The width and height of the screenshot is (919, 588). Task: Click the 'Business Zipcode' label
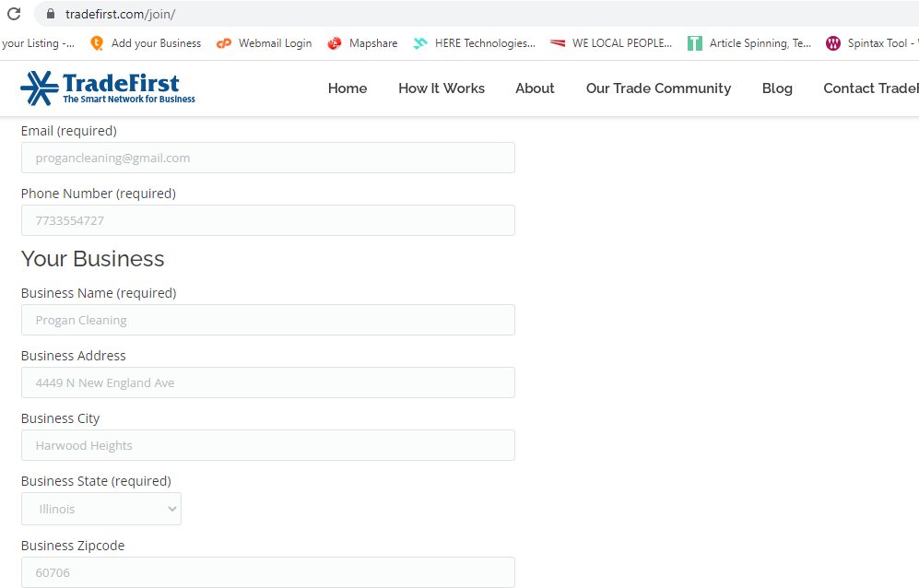coord(73,546)
